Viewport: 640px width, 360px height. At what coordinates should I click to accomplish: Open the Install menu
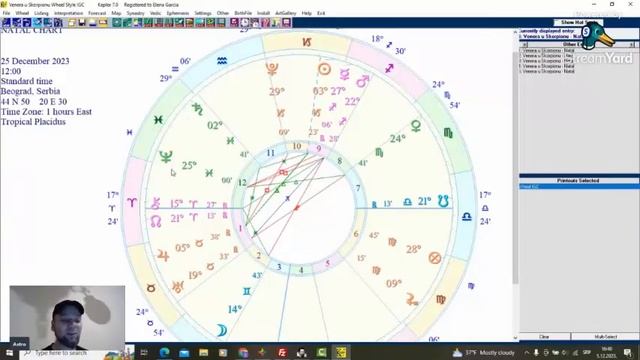[x=263, y=13]
